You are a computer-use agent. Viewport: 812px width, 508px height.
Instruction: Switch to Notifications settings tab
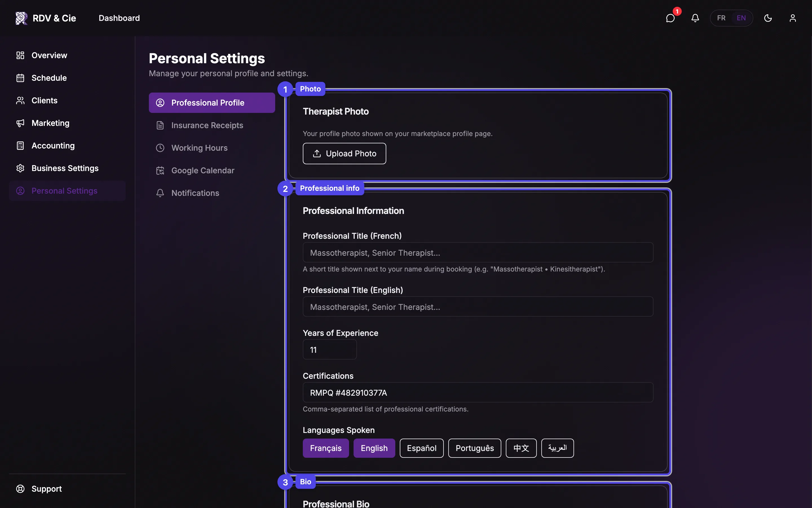212,193
